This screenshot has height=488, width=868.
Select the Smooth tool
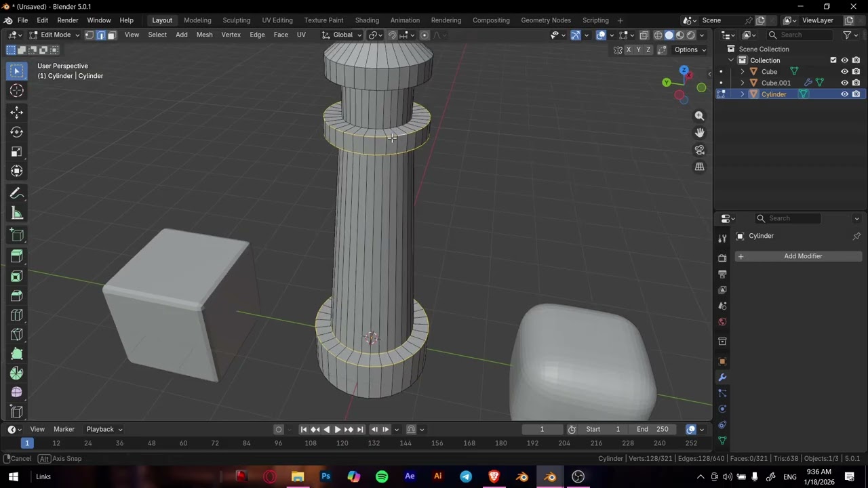pyautogui.click(x=17, y=392)
